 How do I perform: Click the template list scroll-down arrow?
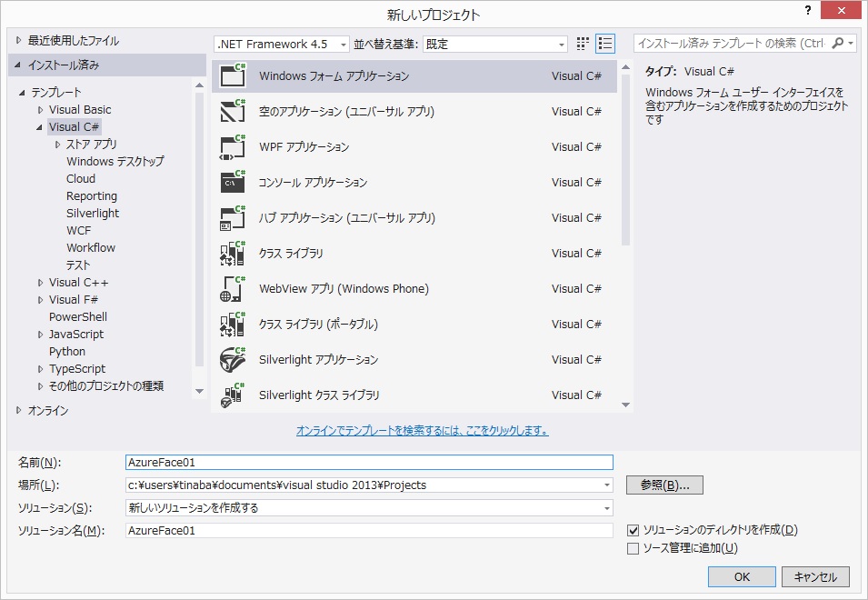pyautogui.click(x=626, y=405)
